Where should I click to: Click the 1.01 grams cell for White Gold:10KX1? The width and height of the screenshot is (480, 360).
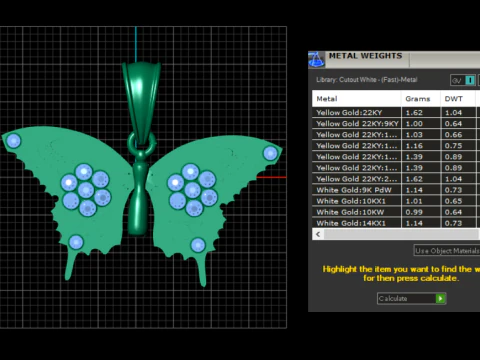pos(421,201)
